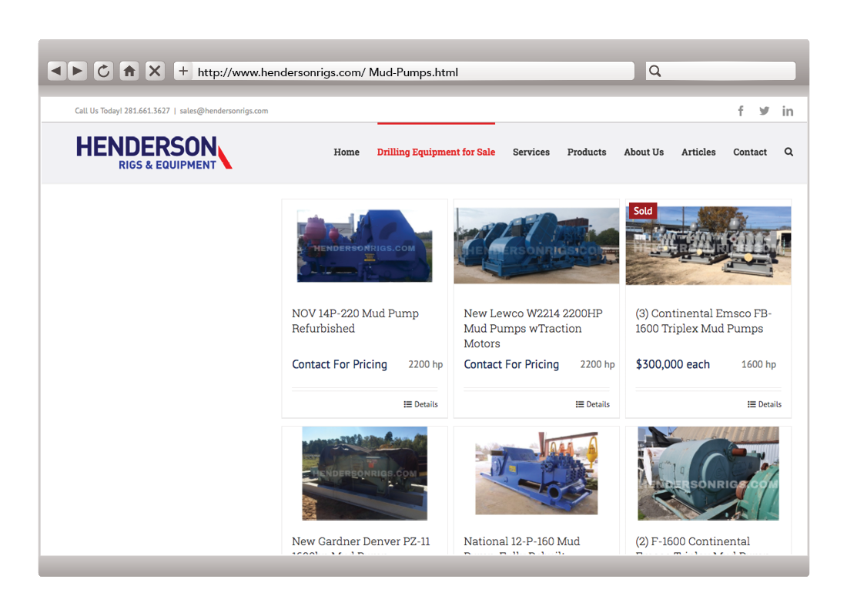Open a new tab with plus icon
The width and height of the screenshot is (847, 616).
(183, 71)
